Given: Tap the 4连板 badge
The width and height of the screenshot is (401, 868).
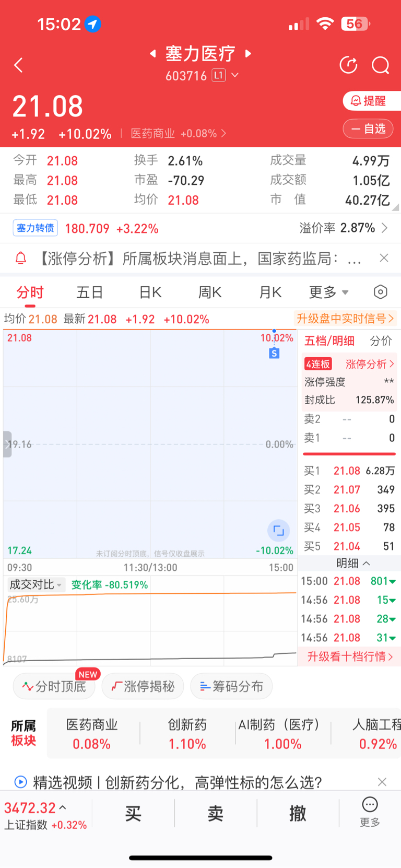Looking at the screenshot, I should [x=318, y=364].
